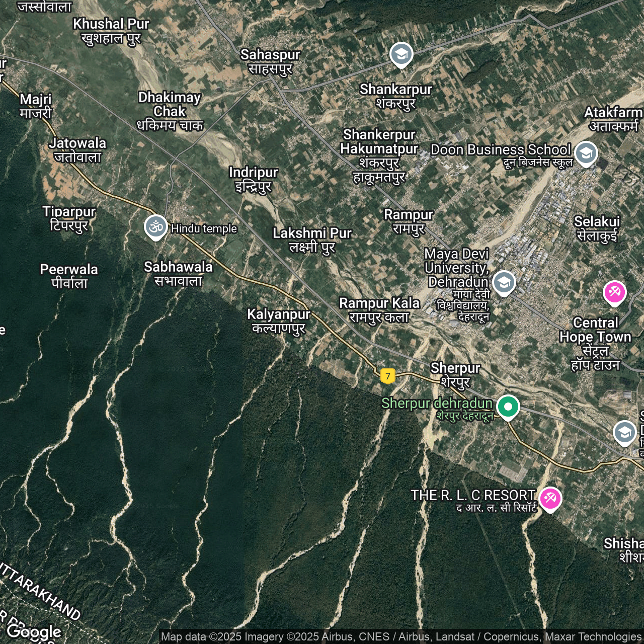Select the Doon Business School graduation cap icon
This screenshot has height=644, width=644.
[586, 153]
